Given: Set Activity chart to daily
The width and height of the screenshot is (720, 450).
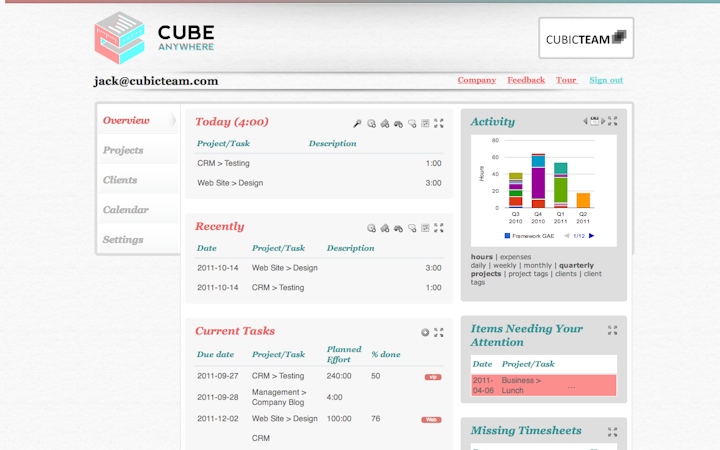Looking at the screenshot, I should point(478,265).
